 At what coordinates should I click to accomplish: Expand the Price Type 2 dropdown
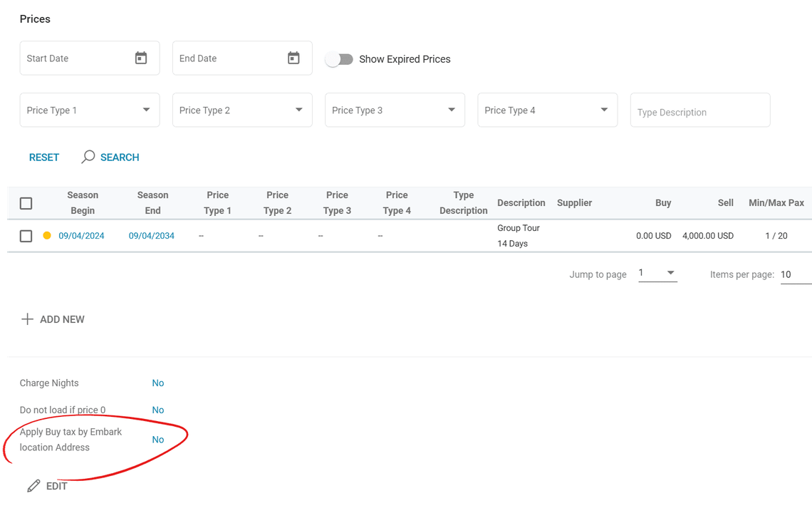[242, 110]
